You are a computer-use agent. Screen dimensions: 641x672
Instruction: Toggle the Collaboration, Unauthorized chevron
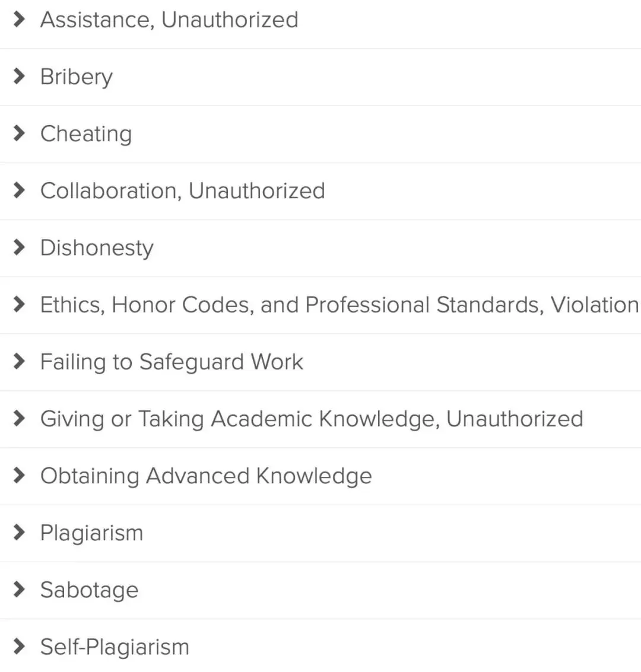20,190
